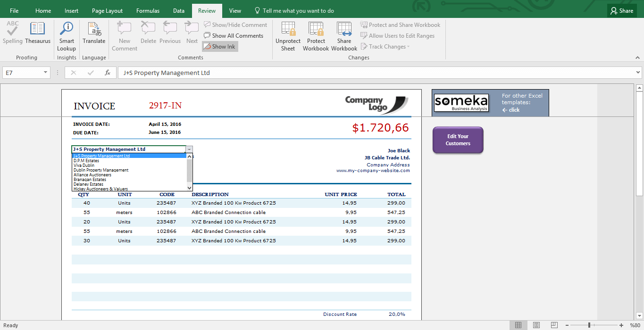Click the Company Logo image
This screenshot has height=330, width=644.
click(x=376, y=104)
